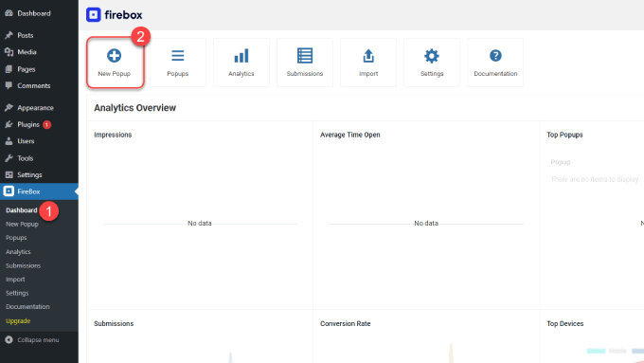Click the Plugins update count badge

point(46,124)
